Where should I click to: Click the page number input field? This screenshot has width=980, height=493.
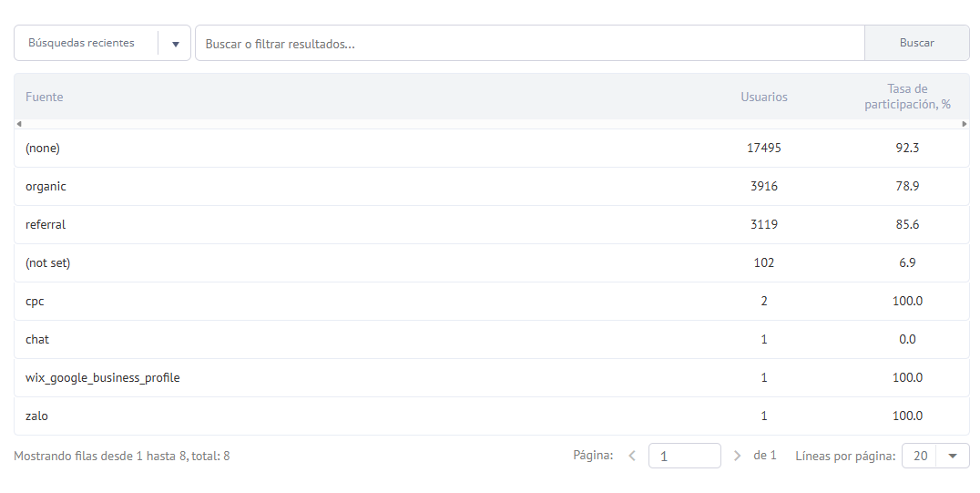685,456
